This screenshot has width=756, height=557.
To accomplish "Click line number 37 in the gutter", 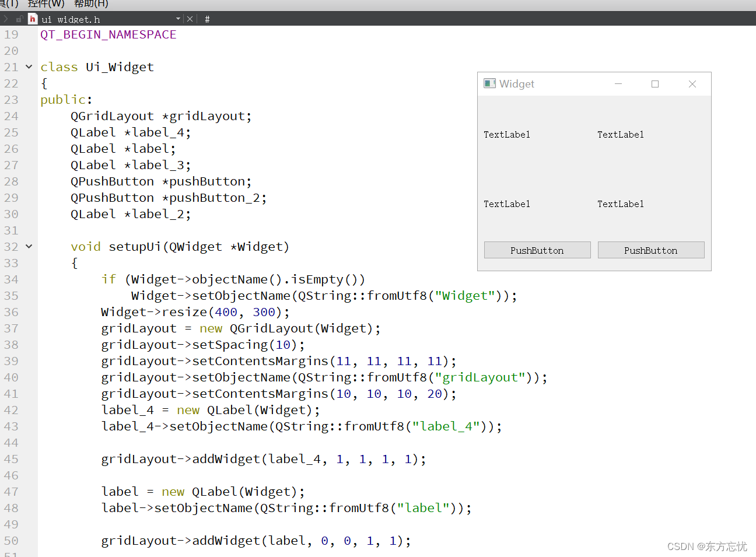I will [x=12, y=328].
